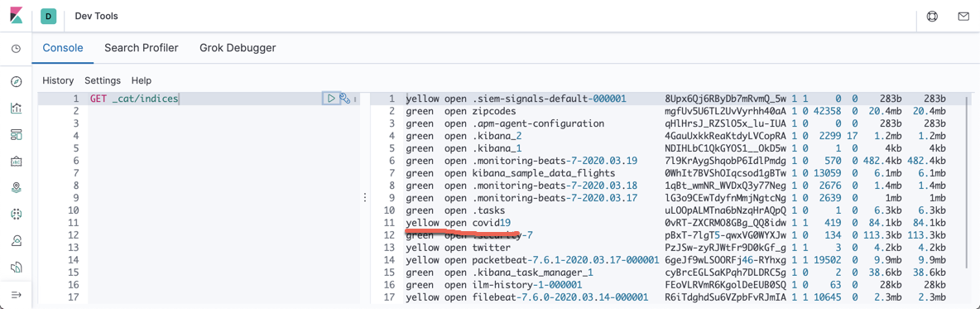Open recently viewed clock icon

(17, 48)
